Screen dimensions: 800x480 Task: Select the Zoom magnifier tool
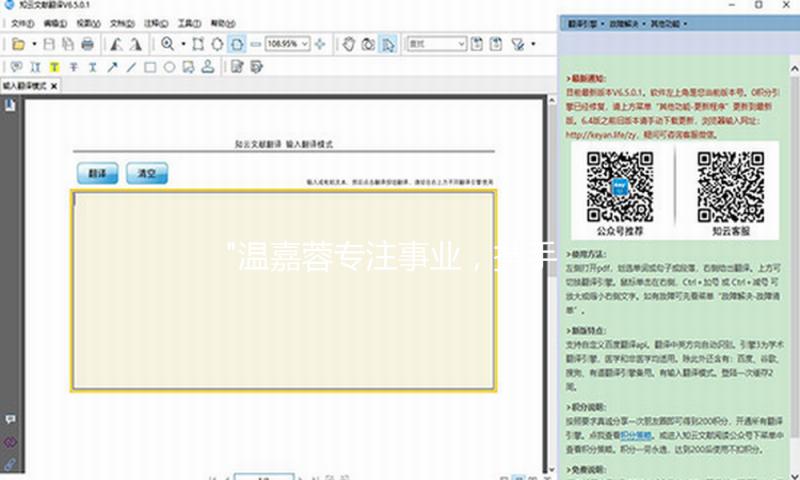(167, 44)
